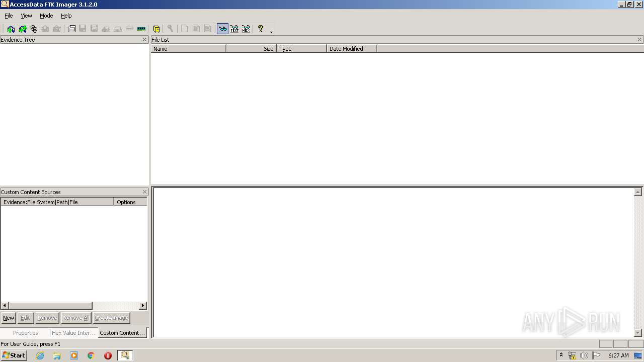Switch viewer to Text mode
This screenshot has width=644, height=362.
(234, 29)
